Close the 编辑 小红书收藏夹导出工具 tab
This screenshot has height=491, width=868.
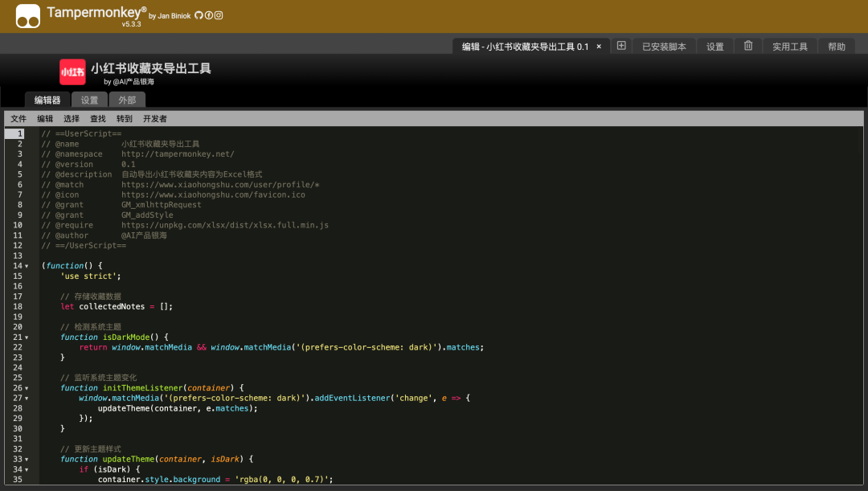pos(599,47)
